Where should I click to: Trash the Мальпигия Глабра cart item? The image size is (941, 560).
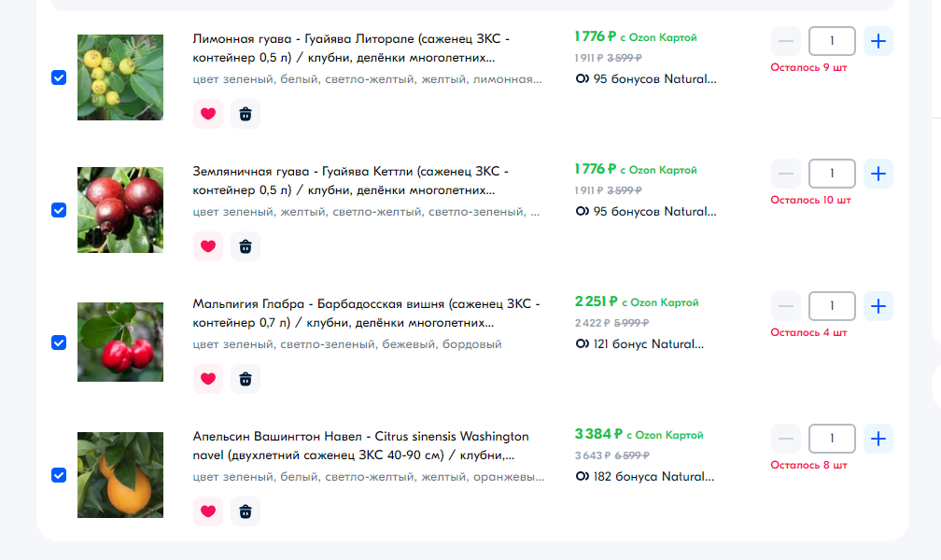(x=246, y=379)
